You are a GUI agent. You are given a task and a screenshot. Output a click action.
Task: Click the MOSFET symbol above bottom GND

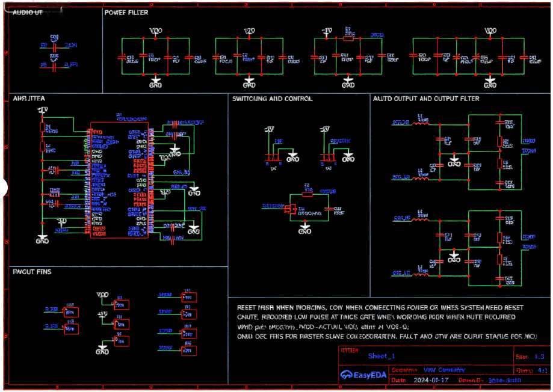click(x=290, y=209)
